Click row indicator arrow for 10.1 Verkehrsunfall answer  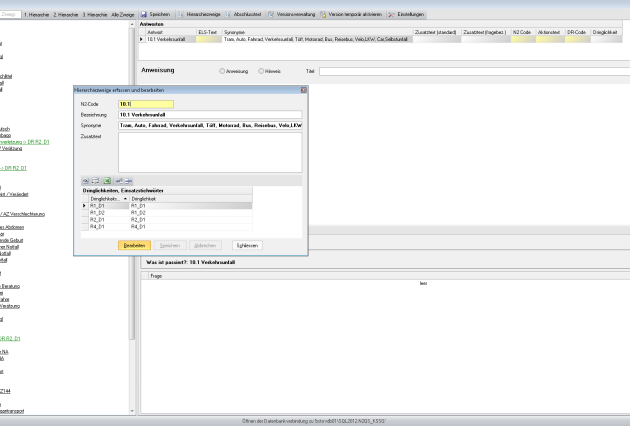pyautogui.click(x=141, y=39)
